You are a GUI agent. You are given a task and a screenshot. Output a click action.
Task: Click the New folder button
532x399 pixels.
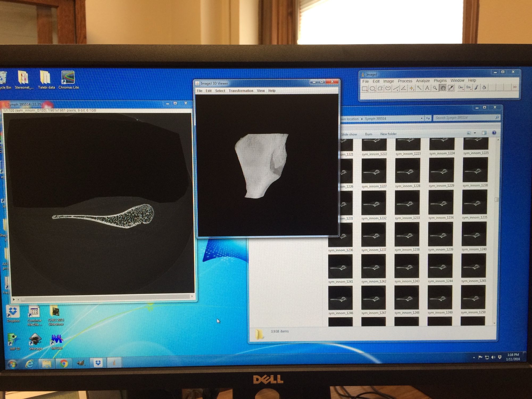[x=388, y=134]
